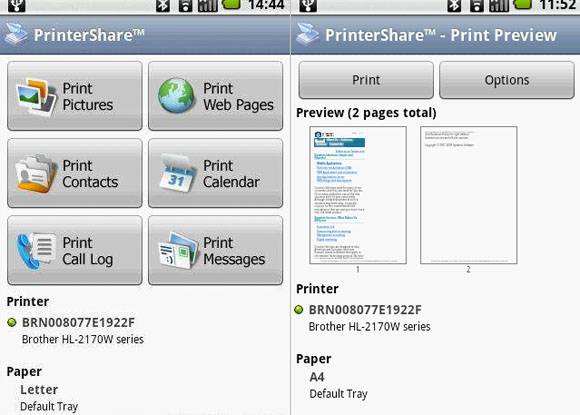Tap the USB icon in right status bar
Viewport: 580px width, 415px height.
(x=308, y=5)
